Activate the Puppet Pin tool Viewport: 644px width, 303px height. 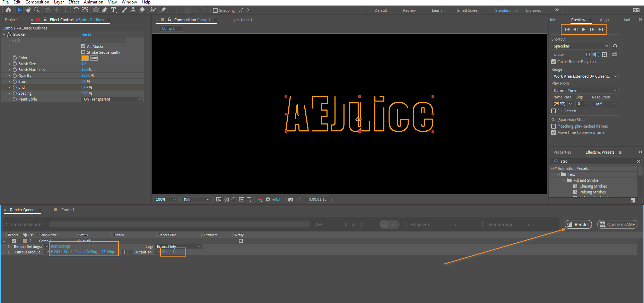click(x=164, y=10)
